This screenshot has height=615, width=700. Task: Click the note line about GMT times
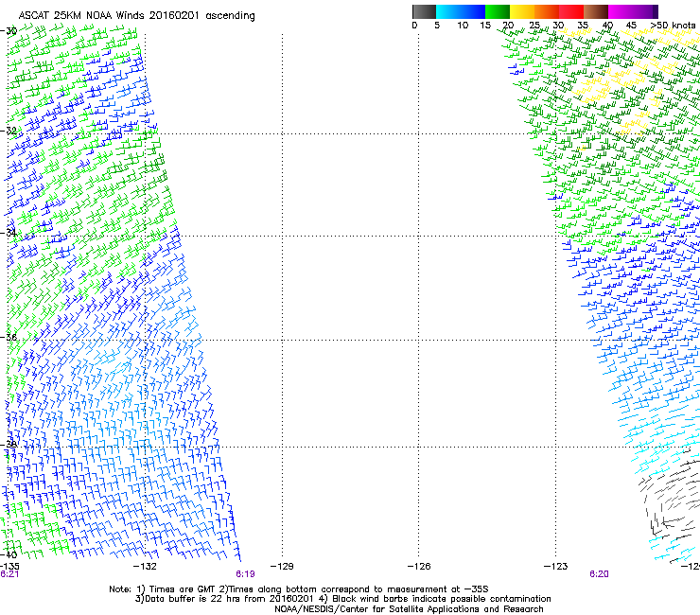[299, 589]
